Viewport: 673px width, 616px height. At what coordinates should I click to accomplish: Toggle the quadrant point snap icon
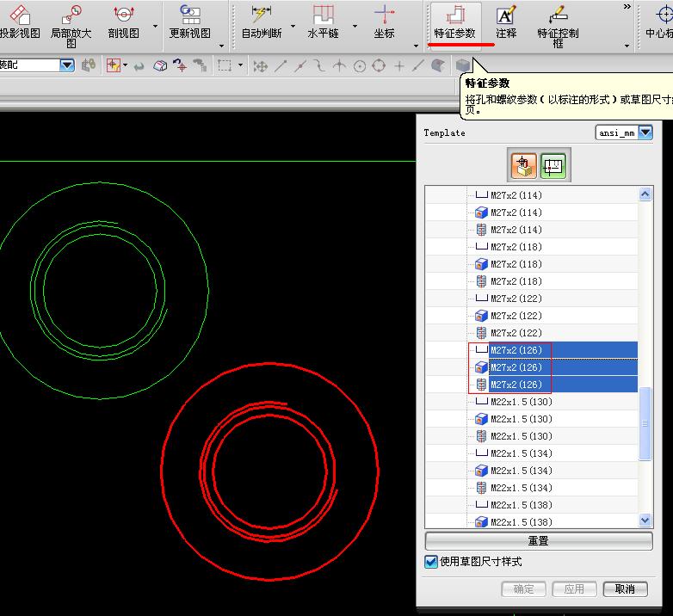tap(379, 65)
